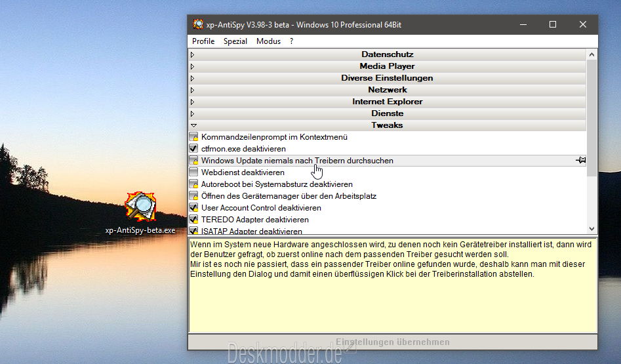Select 'TEREDO Adapter deaktivieren' text
The width and height of the screenshot is (621, 364).
click(x=254, y=220)
